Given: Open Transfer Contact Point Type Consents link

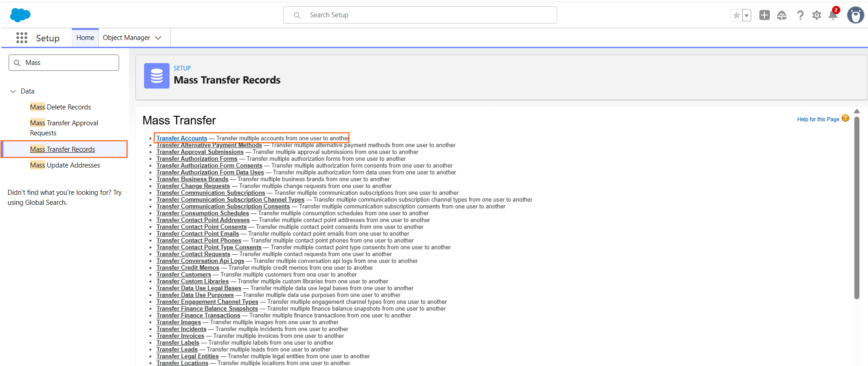Looking at the screenshot, I should (209, 247).
